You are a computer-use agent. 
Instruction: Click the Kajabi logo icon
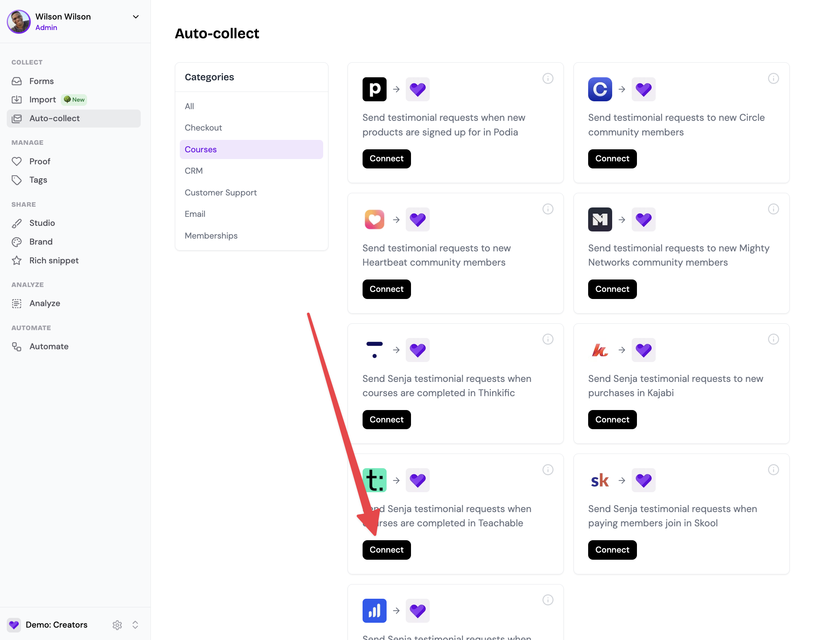(600, 350)
